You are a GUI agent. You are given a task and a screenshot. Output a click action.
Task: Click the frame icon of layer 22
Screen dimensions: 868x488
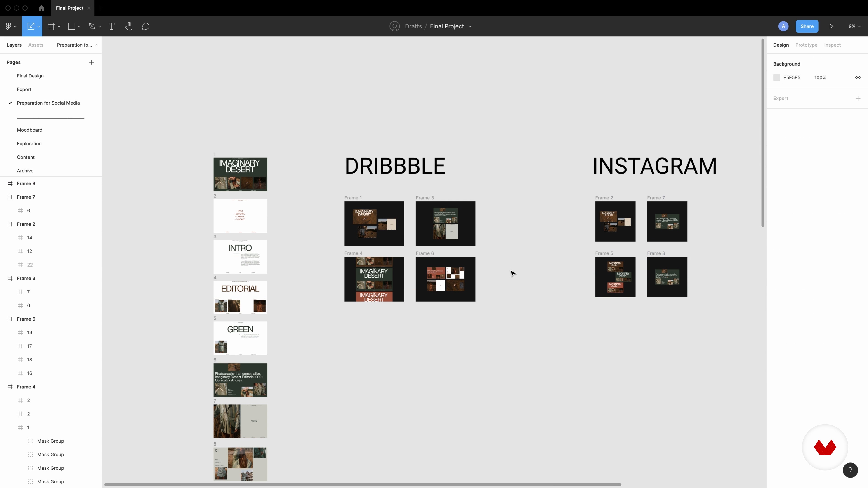click(x=20, y=265)
